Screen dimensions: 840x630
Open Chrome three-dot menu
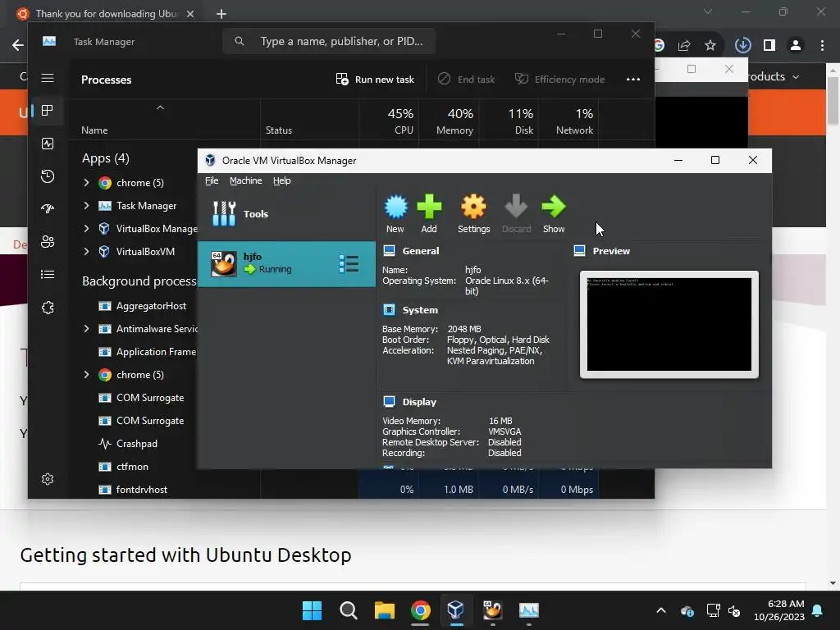(822, 46)
